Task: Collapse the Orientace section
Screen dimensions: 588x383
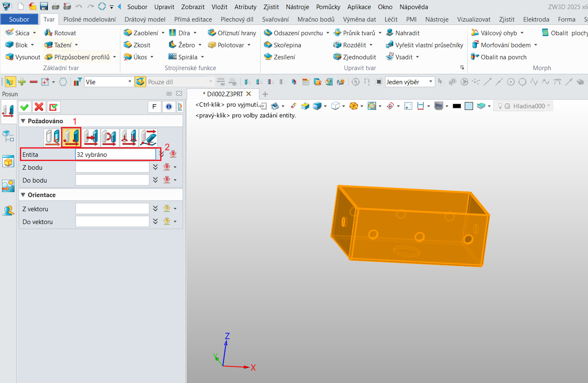Action: (x=23, y=195)
